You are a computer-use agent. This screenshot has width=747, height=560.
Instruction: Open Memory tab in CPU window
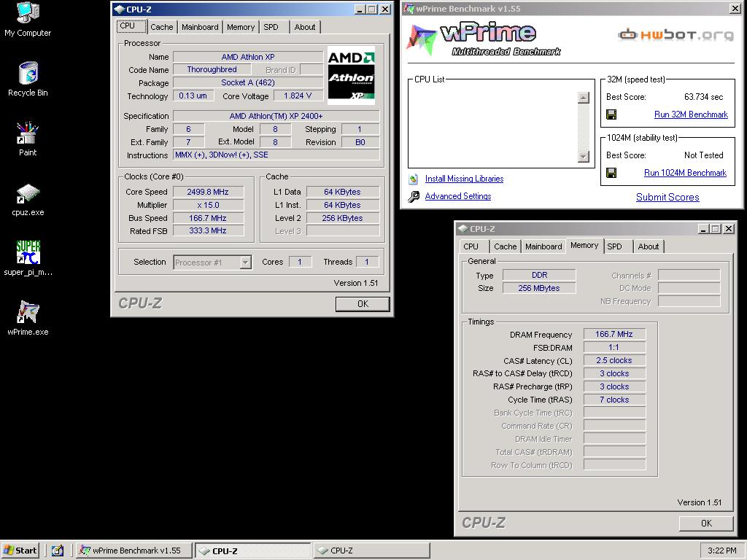[241, 27]
